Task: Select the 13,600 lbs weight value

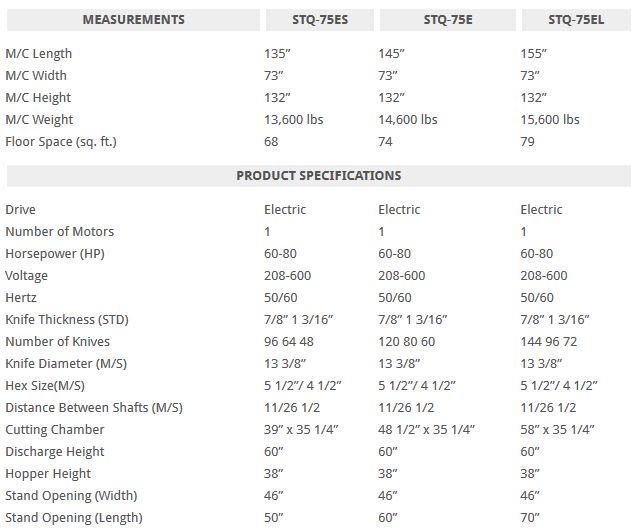Action: pos(293,120)
